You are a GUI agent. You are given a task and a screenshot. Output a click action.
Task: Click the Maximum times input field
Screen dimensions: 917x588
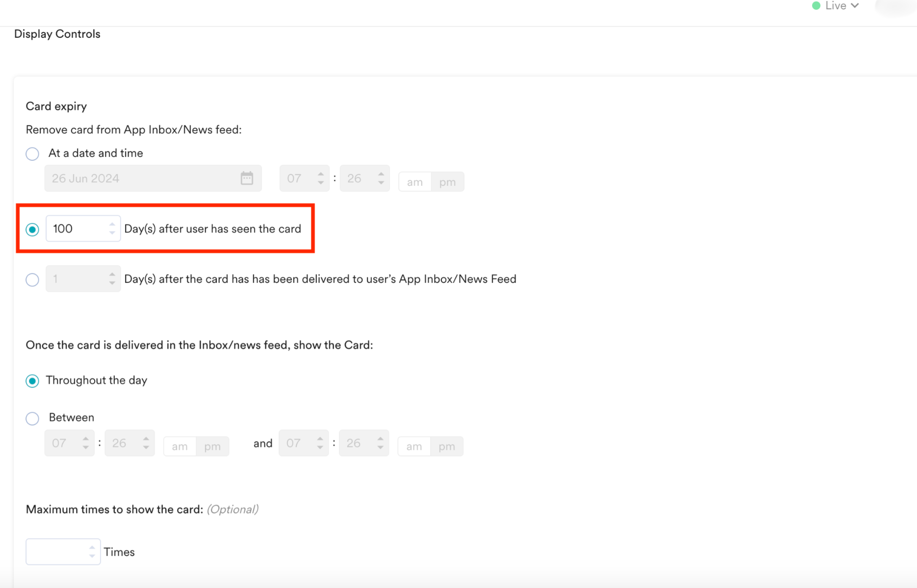point(63,552)
